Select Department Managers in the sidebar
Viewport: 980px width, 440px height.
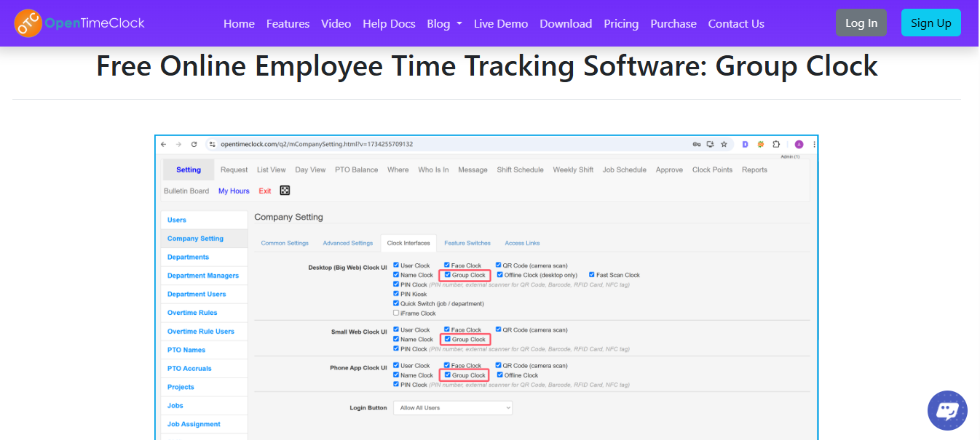[x=204, y=276]
